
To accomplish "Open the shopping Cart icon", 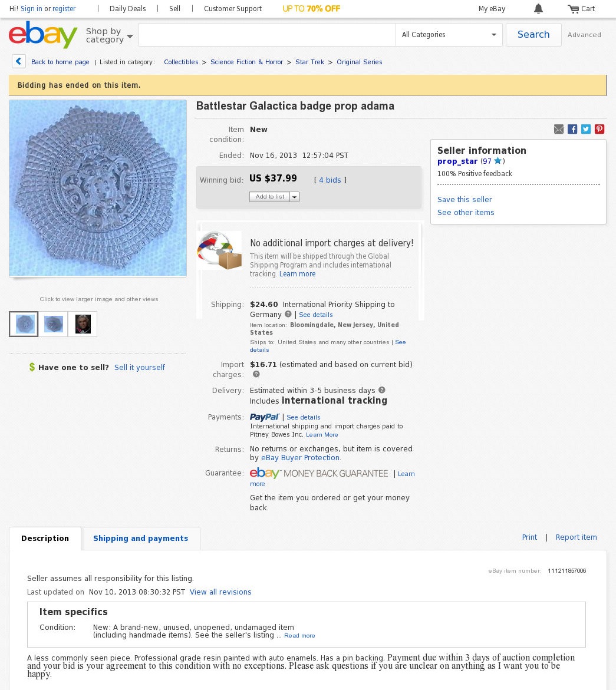I will coord(573,9).
